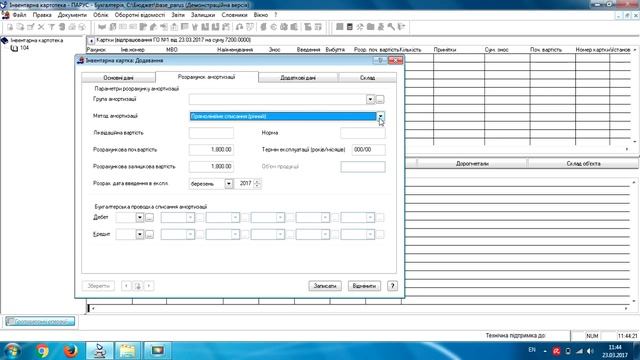Open Firefox from the taskbar
The width and height of the screenshot is (640, 360).
point(71,351)
